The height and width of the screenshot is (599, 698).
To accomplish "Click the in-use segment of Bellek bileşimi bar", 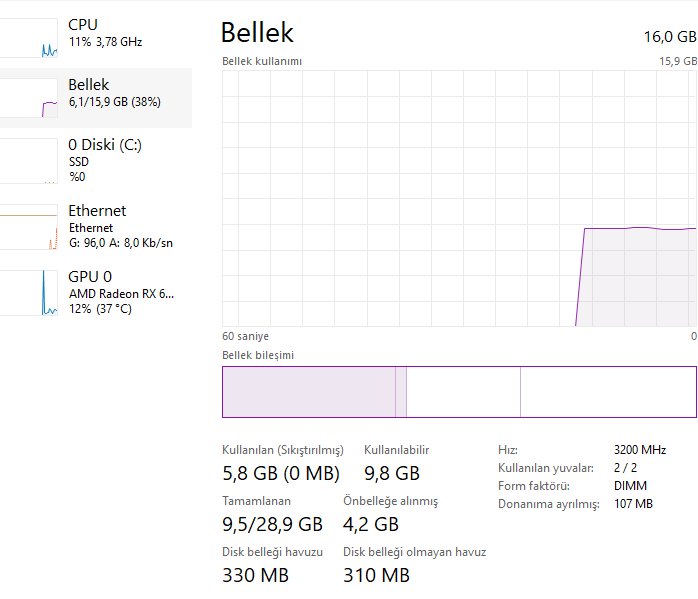I will [x=308, y=391].
